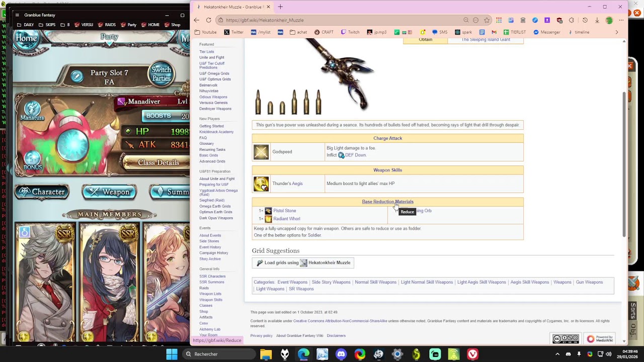644x362 pixels.
Task: Open Knickknack Academy sidebar link
Action: coord(216,132)
